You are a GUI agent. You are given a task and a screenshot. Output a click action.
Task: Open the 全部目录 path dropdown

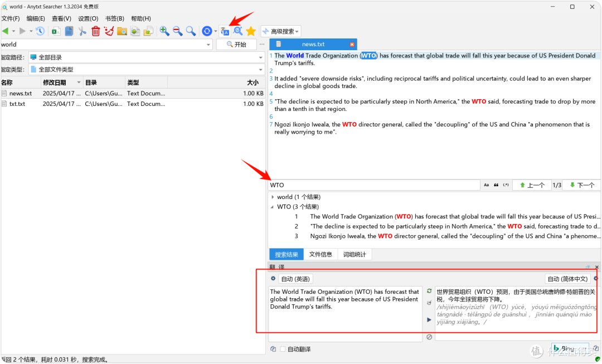point(261,57)
